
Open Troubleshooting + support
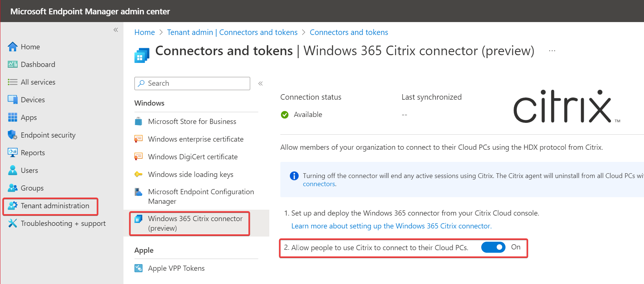(x=63, y=223)
